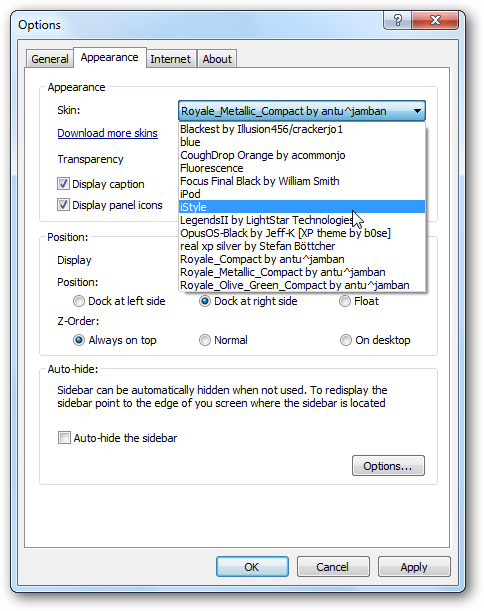Enable Auto-hide the sidebar checkbox
The width and height of the screenshot is (484, 611).
64,438
